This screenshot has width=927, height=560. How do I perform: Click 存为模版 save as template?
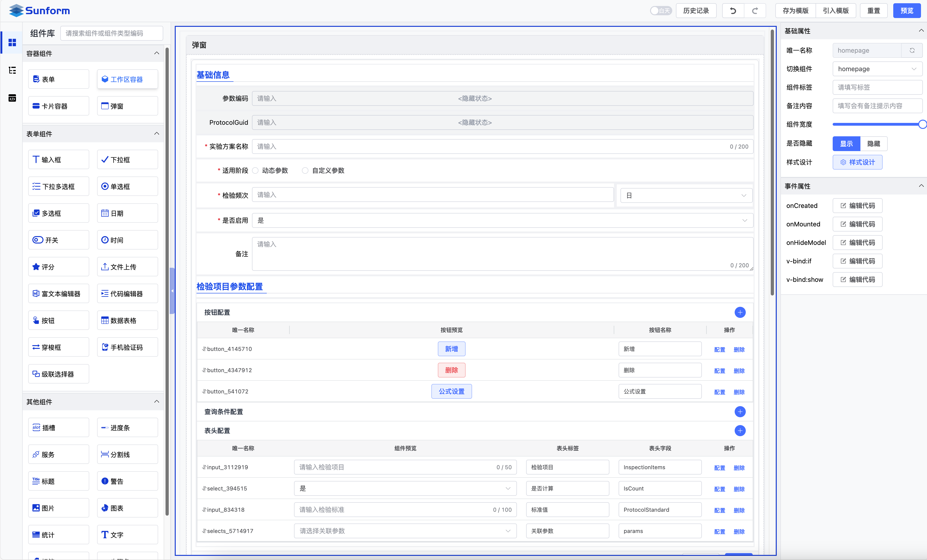pyautogui.click(x=795, y=11)
